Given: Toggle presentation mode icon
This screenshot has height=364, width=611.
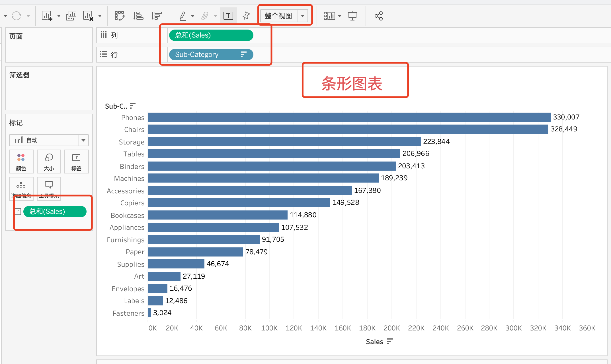Looking at the screenshot, I should point(352,16).
